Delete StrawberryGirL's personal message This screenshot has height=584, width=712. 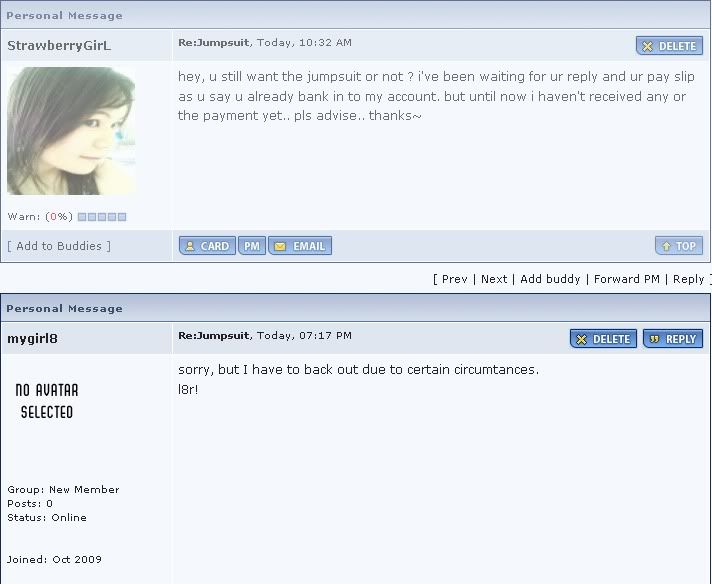pos(669,46)
